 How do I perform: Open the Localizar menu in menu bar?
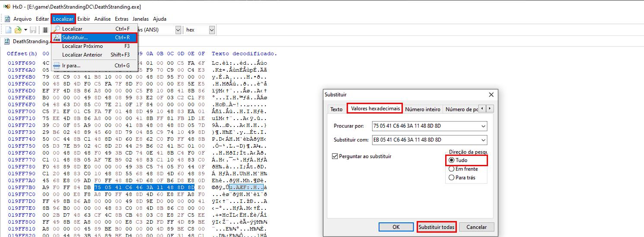pyautogui.click(x=63, y=19)
